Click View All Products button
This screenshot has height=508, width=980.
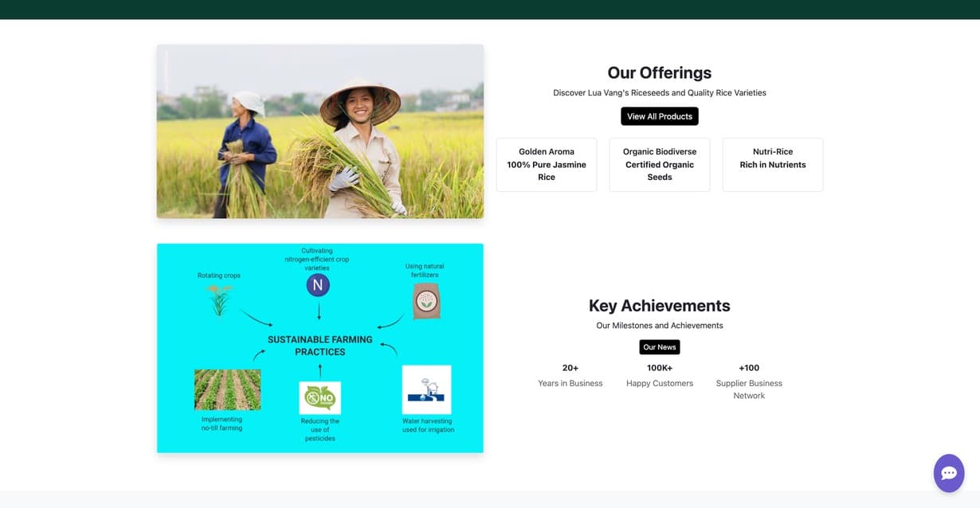tap(660, 116)
